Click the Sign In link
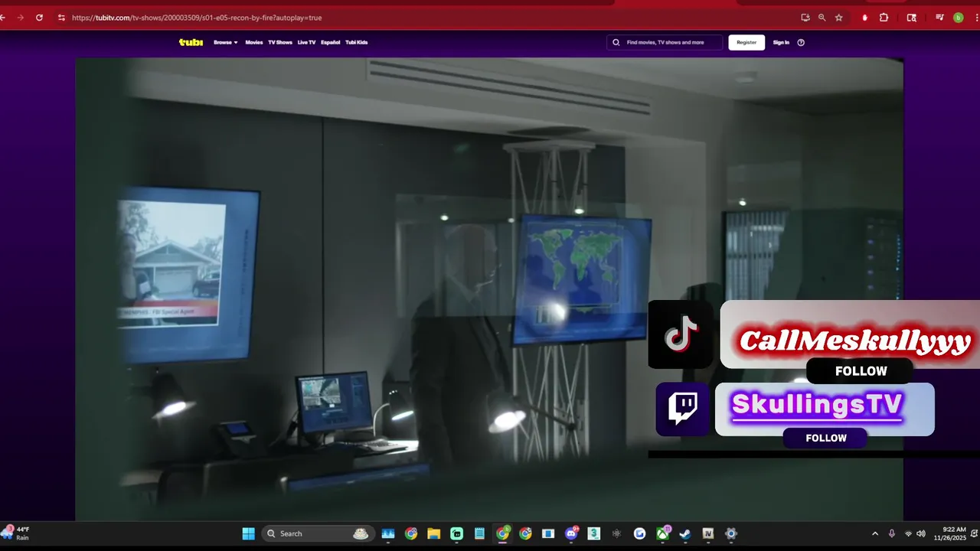This screenshot has height=551, width=980. click(x=781, y=42)
